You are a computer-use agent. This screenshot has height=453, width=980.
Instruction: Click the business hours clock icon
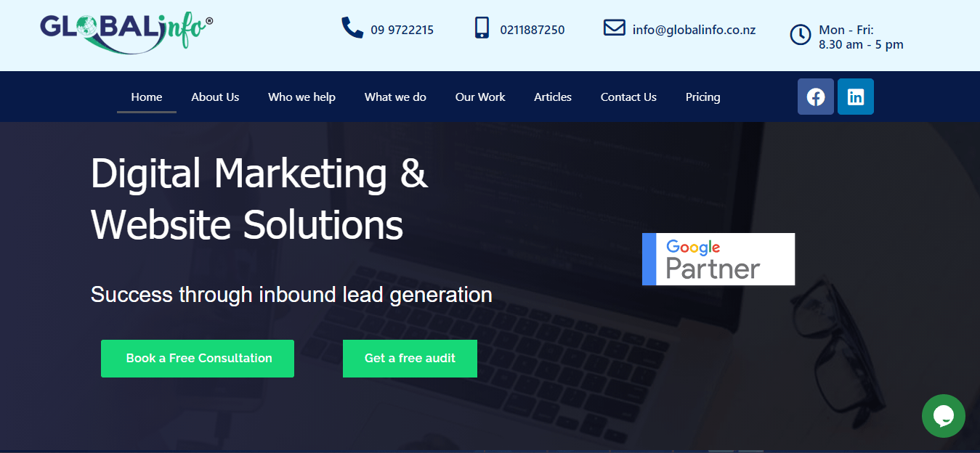(800, 34)
